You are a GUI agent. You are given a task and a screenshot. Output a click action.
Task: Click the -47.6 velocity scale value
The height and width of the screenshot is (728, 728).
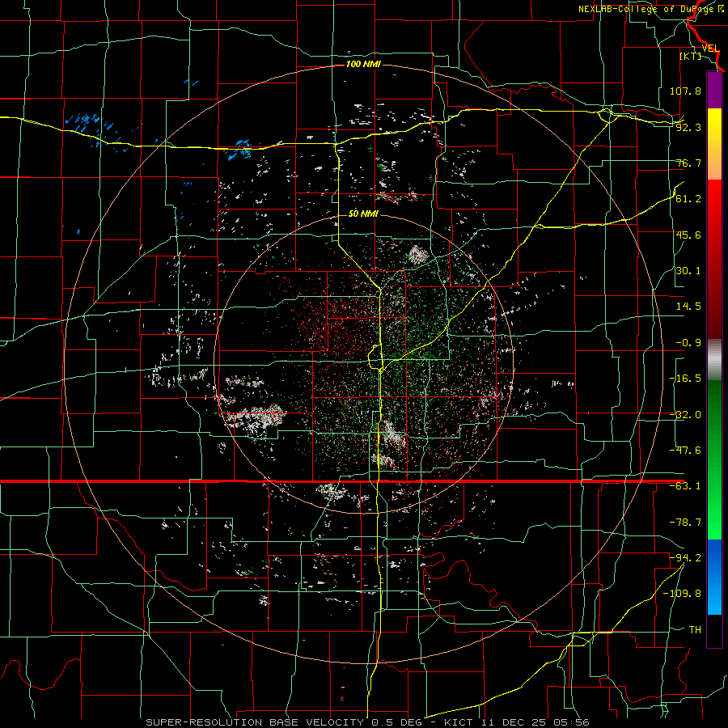pyautogui.click(x=685, y=451)
